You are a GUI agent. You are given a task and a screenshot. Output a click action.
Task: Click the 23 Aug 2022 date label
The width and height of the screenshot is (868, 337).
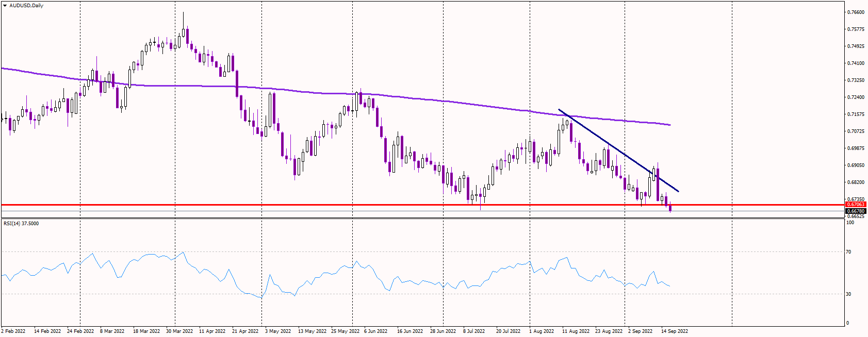pyautogui.click(x=609, y=331)
